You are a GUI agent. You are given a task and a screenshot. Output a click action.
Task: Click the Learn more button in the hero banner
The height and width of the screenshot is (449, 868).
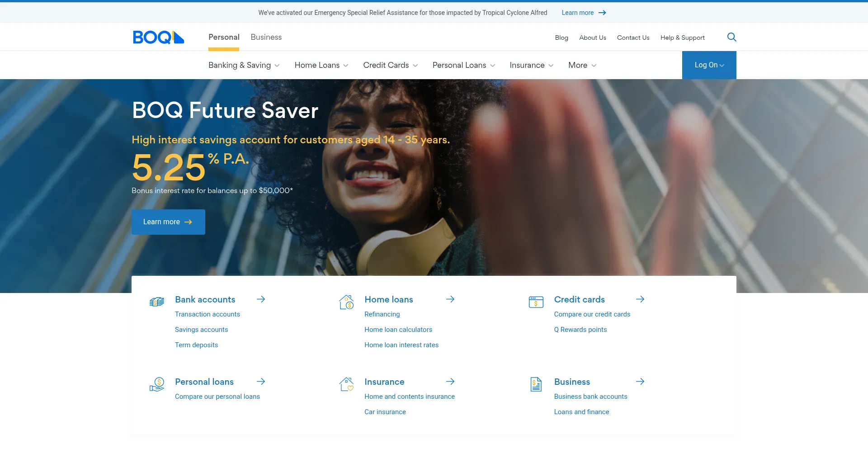click(x=168, y=222)
